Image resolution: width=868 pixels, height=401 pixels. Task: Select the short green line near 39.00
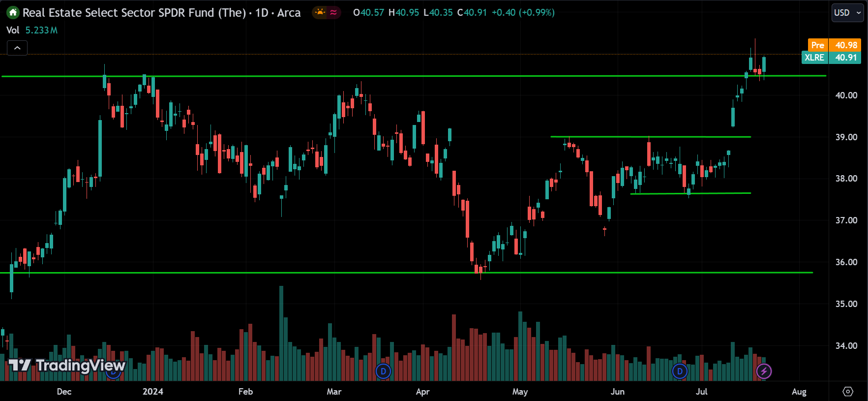pos(651,137)
